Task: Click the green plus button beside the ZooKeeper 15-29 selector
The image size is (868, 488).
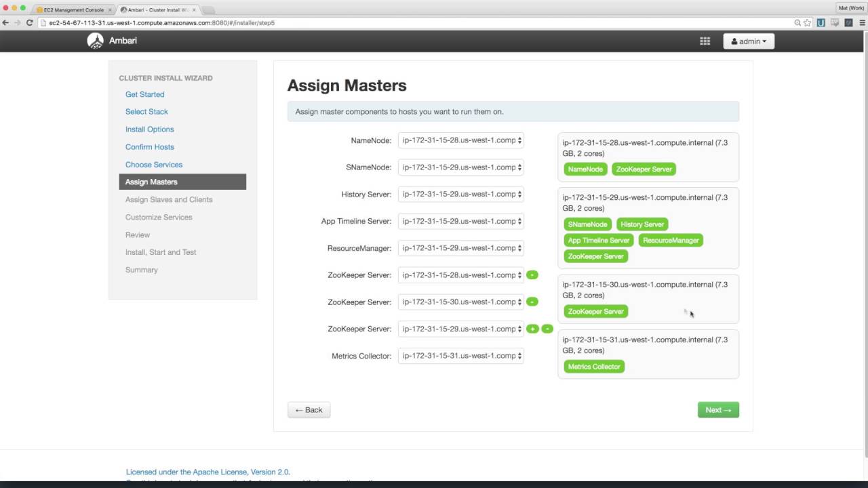Action: click(x=532, y=329)
